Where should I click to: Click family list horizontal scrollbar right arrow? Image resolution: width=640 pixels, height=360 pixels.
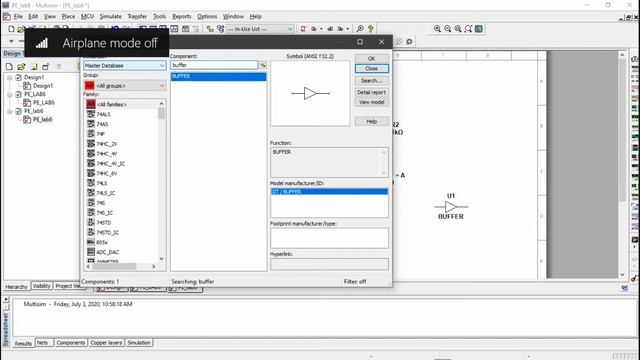(153, 267)
